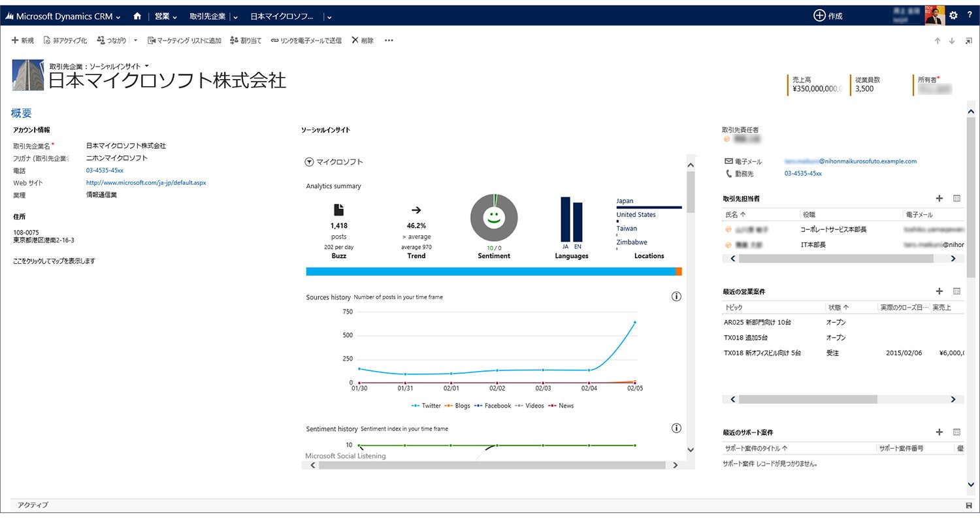980x518 pixels.
Task: Open the settings gear
Action: pyautogui.click(x=953, y=16)
